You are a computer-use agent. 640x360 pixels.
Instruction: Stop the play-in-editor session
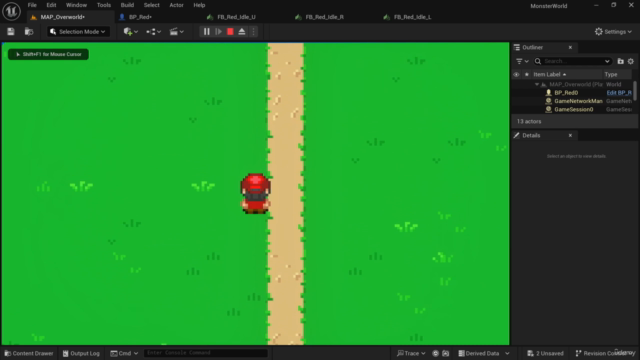(x=230, y=31)
